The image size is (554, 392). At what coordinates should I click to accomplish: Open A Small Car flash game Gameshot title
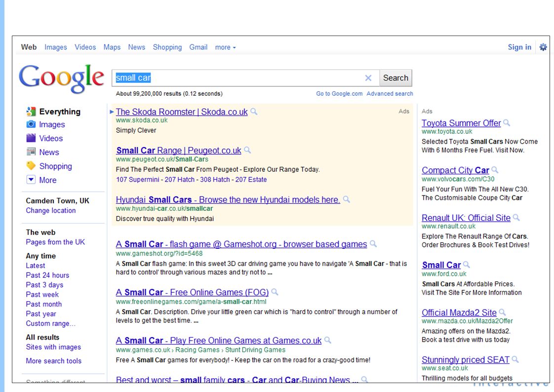pos(241,244)
